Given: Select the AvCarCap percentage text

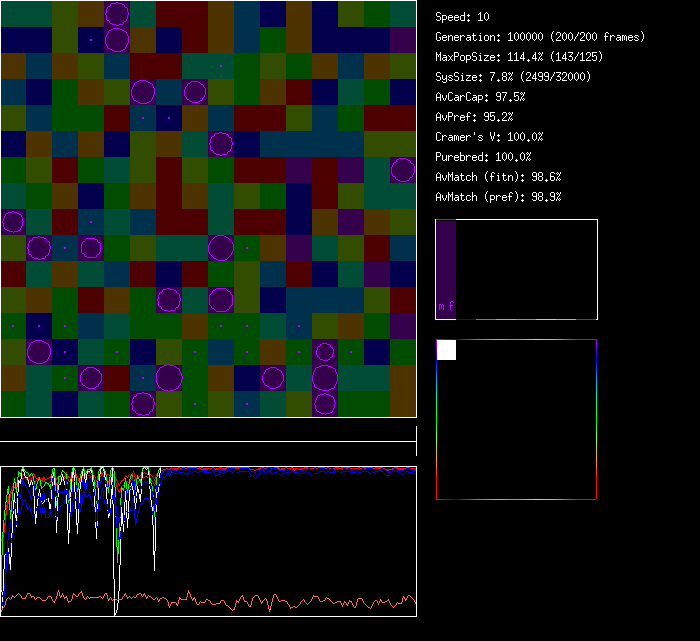Looking at the screenshot, I should (x=480, y=97).
